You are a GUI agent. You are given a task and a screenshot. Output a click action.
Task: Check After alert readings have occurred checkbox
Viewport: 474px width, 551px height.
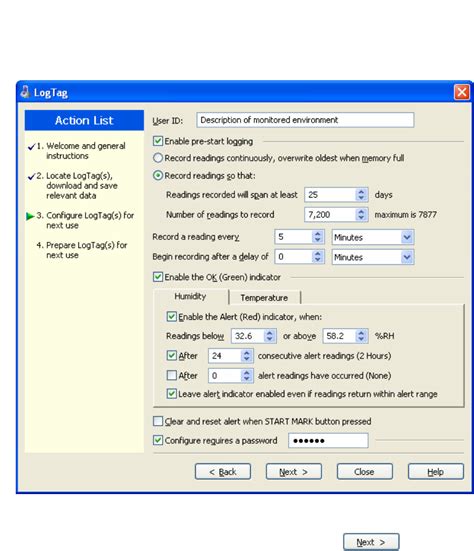coord(171,375)
